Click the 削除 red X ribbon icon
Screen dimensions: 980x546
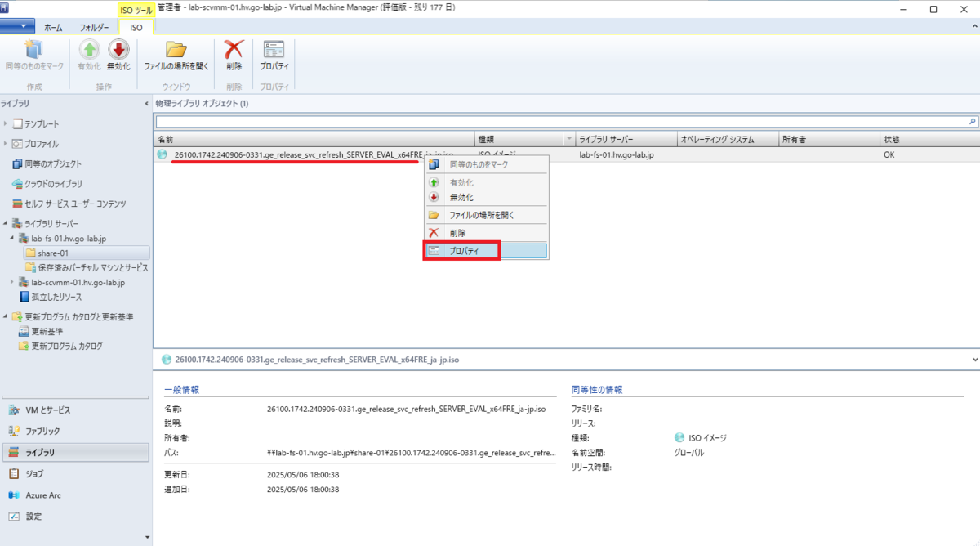(234, 56)
